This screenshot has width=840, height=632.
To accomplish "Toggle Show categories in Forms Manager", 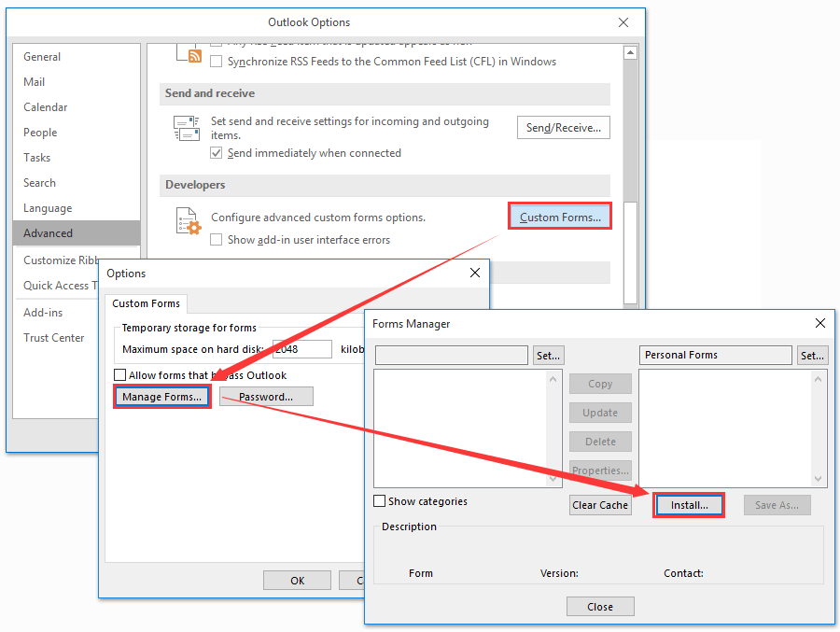I will point(380,500).
